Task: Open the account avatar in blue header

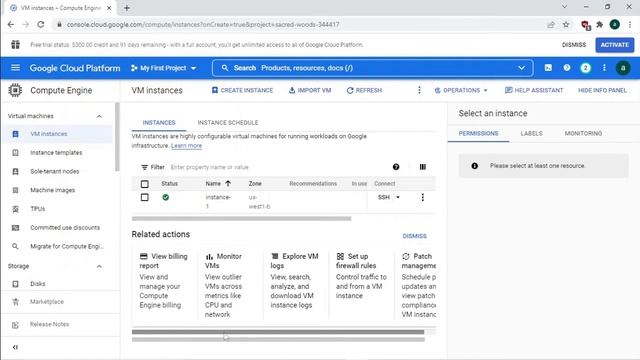Action: coord(623,68)
